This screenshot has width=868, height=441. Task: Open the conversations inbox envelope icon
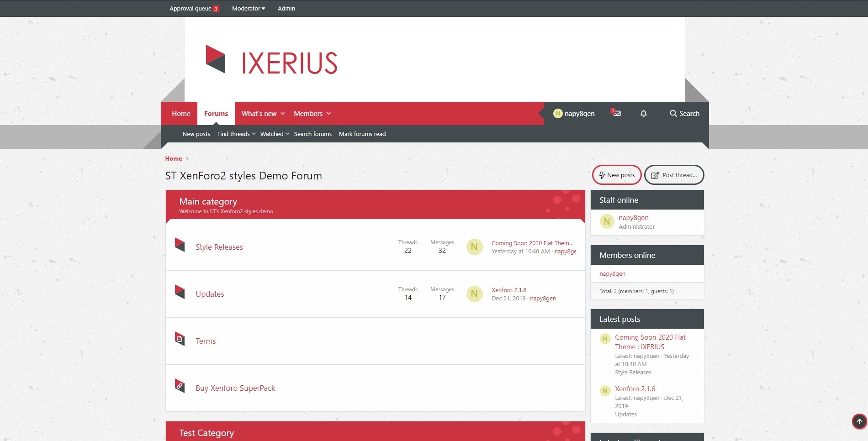[x=616, y=113]
